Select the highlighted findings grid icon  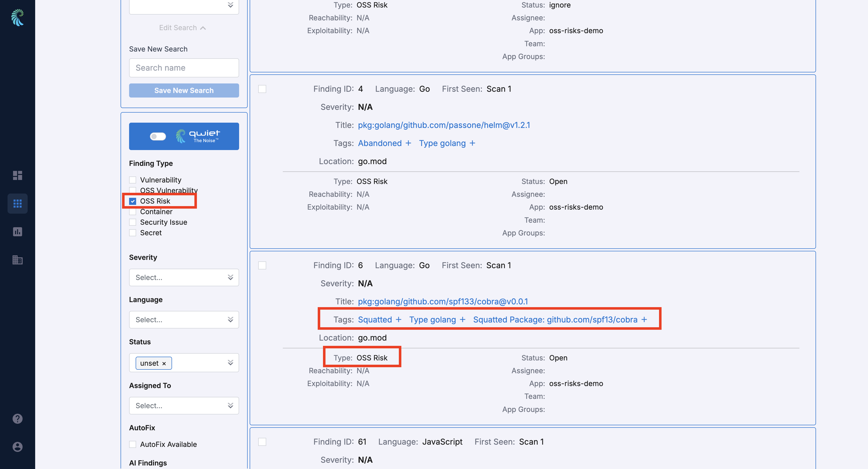tap(17, 203)
